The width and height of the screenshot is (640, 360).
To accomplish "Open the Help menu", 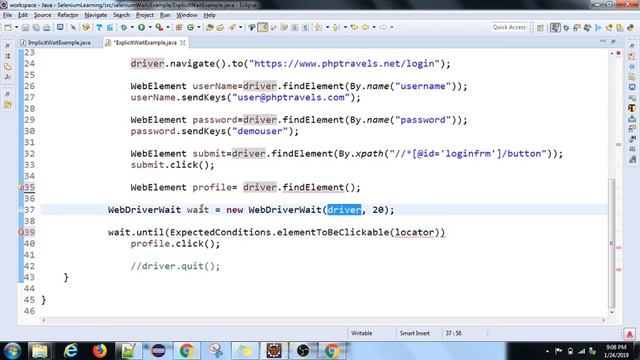I will [x=209, y=15].
